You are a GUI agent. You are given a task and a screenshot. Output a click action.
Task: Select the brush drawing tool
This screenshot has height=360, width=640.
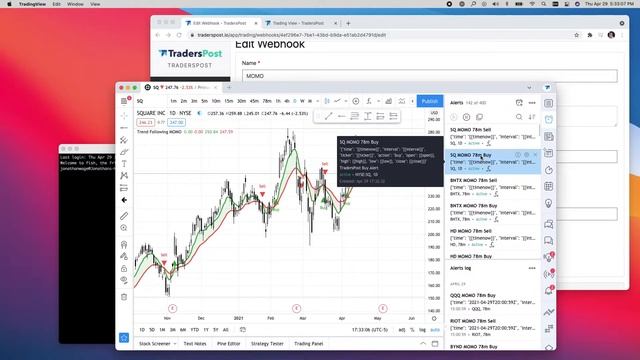coord(124,152)
